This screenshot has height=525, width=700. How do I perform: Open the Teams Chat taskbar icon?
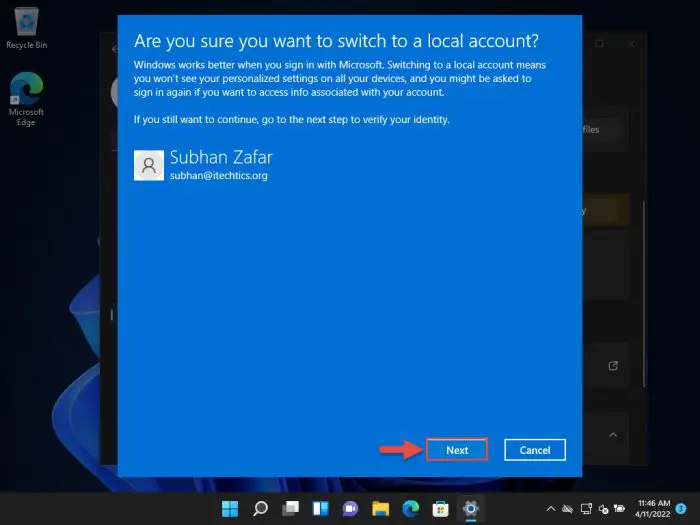click(350, 508)
